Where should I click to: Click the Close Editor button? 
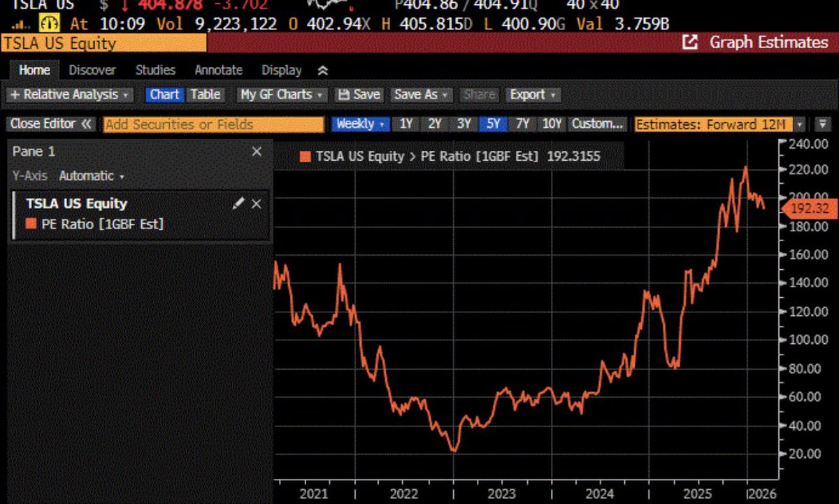coord(51,124)
